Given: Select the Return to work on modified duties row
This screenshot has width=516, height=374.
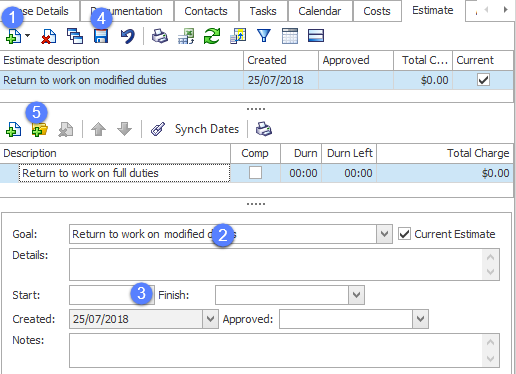Looking at the screenshot, I should tap(256, 80).
